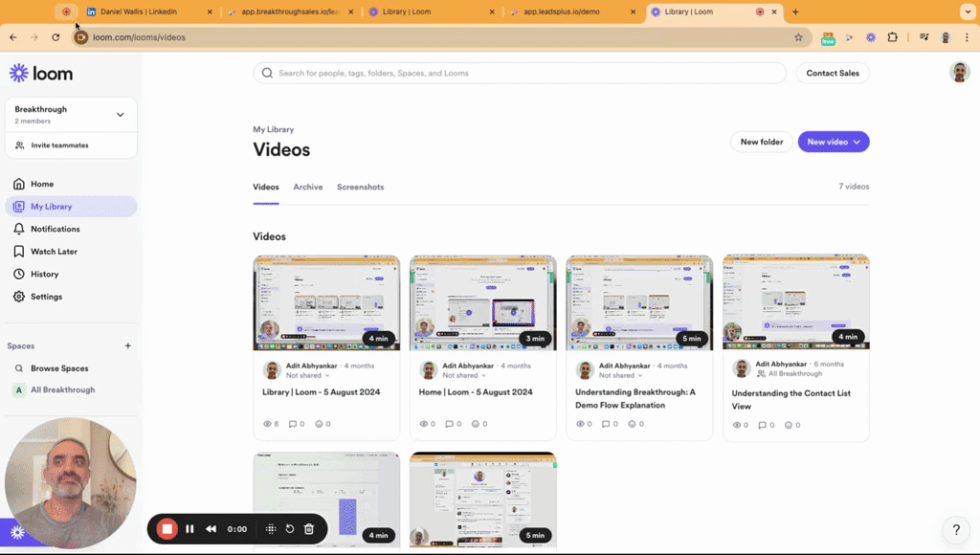Click the comments icon on Library | Loom video

[x=293, y=424]
